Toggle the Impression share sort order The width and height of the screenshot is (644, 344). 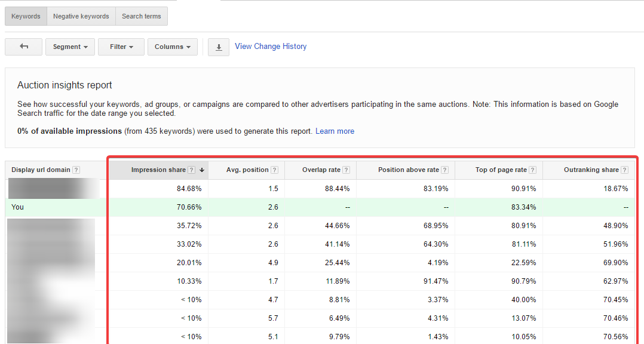[x=202, y=170]
